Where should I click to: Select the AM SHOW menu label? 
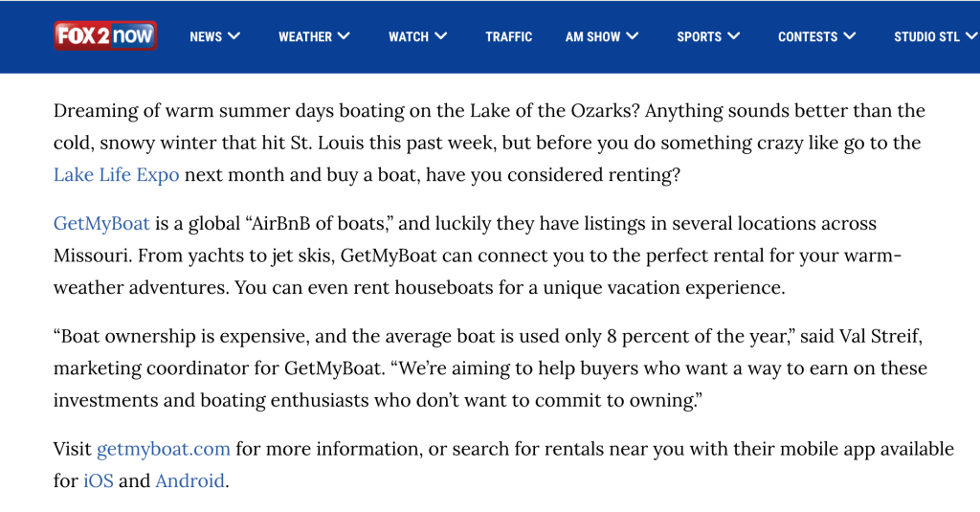[x=592, y=37]
